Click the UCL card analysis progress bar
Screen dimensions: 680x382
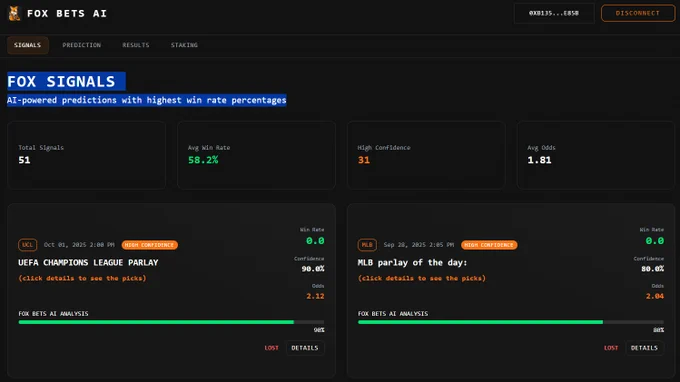(171, 322)
